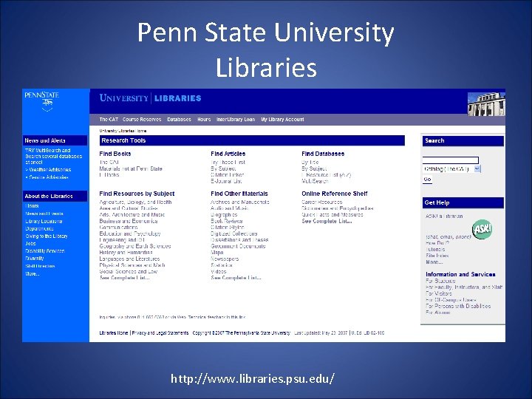
Task: Open Agriculture, Biology, and Health subject
Action: [x=136, y=202]
